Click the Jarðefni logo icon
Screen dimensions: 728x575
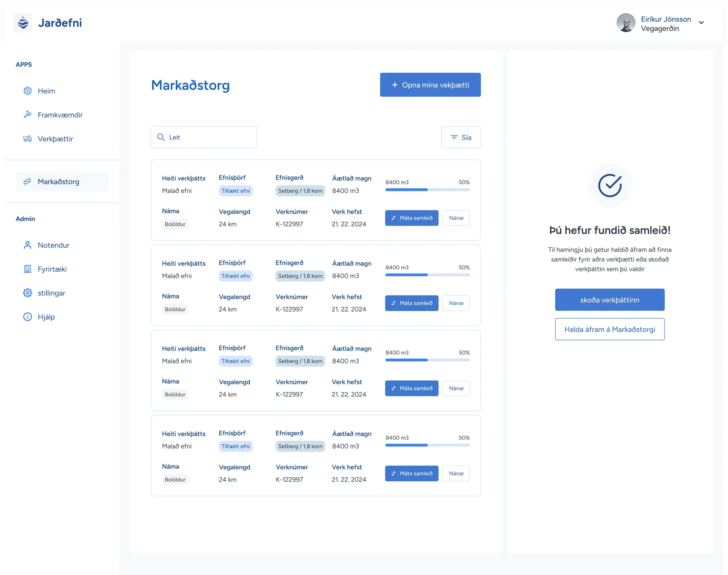pyautogui.click(x=23, y=22)
